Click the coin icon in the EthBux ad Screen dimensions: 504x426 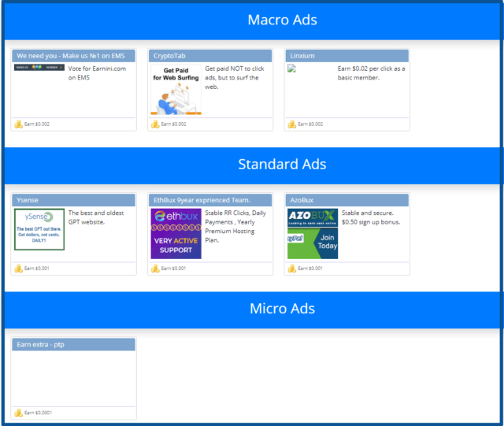[x=155, y=269]
